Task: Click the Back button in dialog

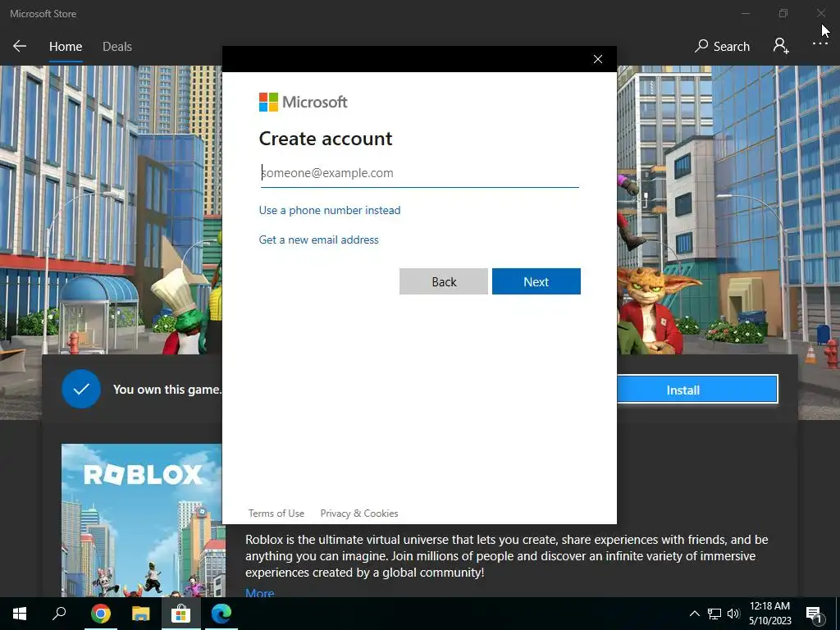Action: point(444,282)
